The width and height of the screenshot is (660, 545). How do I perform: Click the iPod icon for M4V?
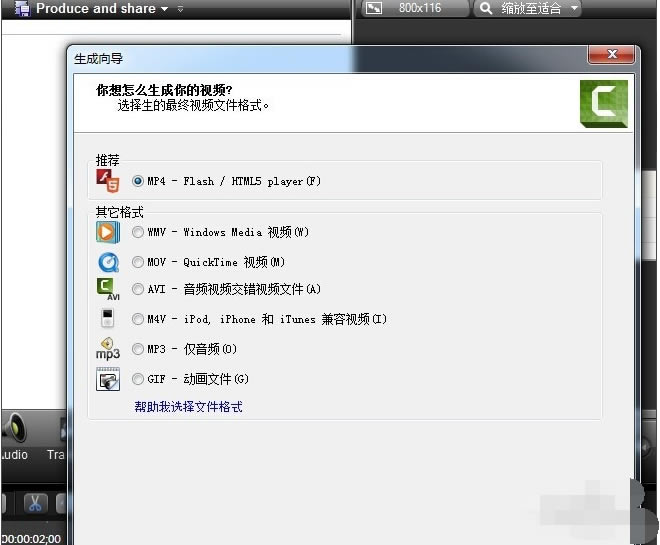(x=107, y=320)
